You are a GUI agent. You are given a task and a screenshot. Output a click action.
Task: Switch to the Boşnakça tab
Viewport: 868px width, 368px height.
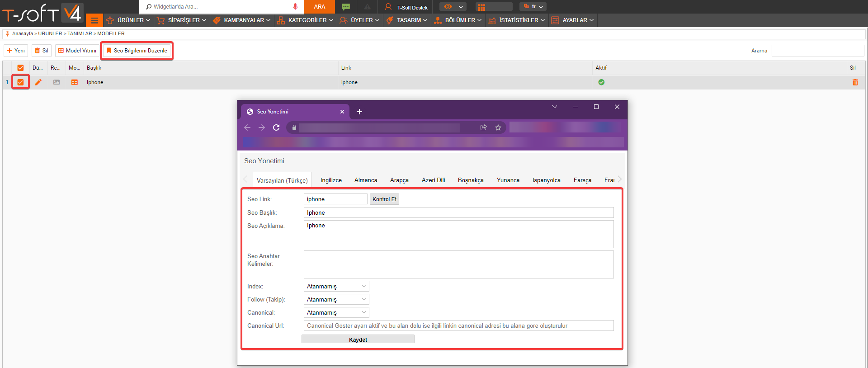(471, 180)
